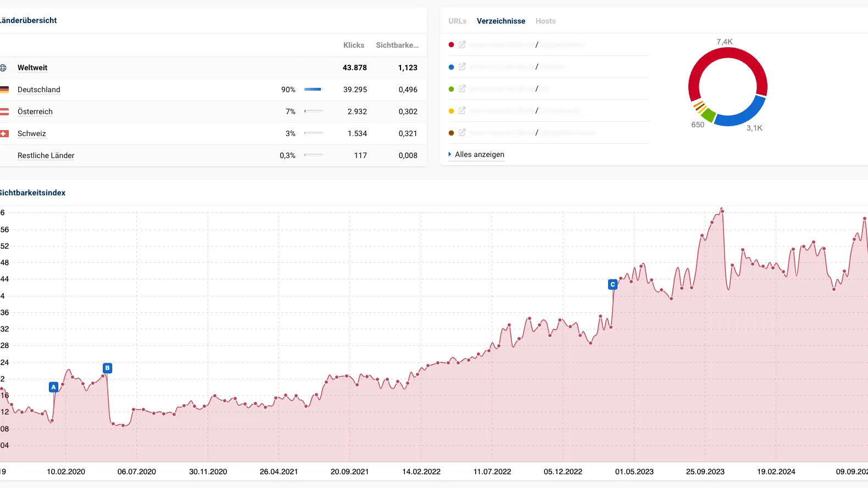Click the Länderübersicht panel heading
Screen dimensions: 868x488
(28, 20)
